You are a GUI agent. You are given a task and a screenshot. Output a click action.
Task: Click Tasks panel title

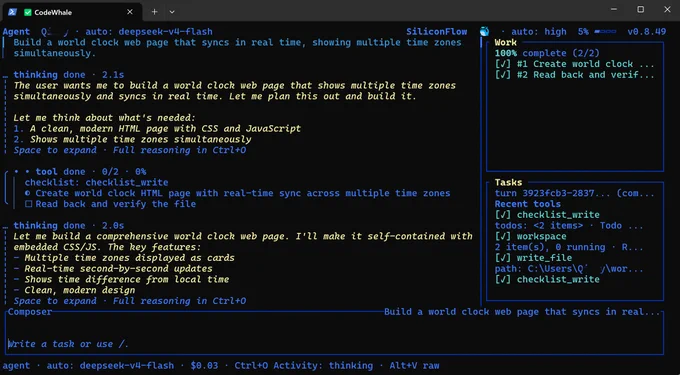point(508,183)
